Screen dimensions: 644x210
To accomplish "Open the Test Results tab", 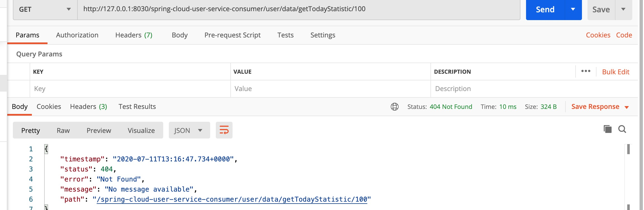I will click(137, 107).
